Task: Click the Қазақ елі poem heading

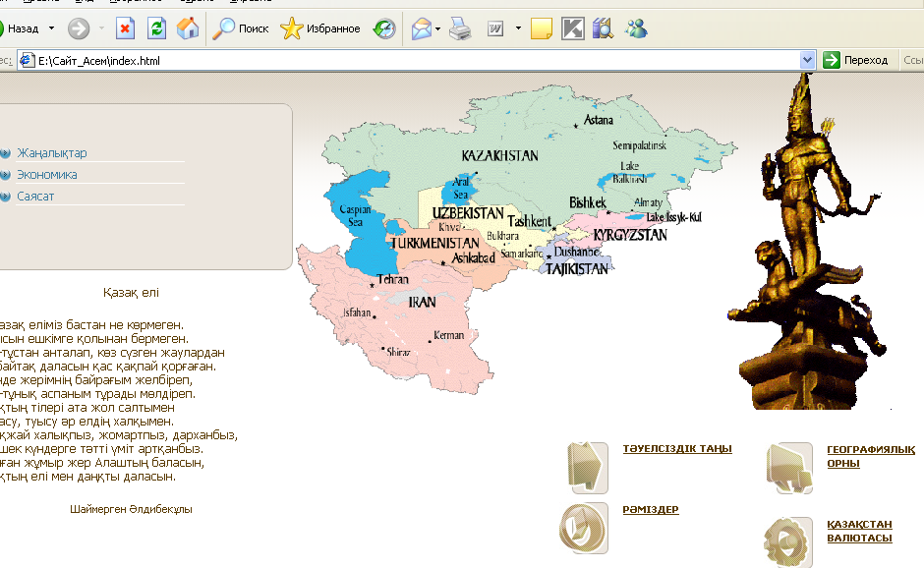Action: 131,292
